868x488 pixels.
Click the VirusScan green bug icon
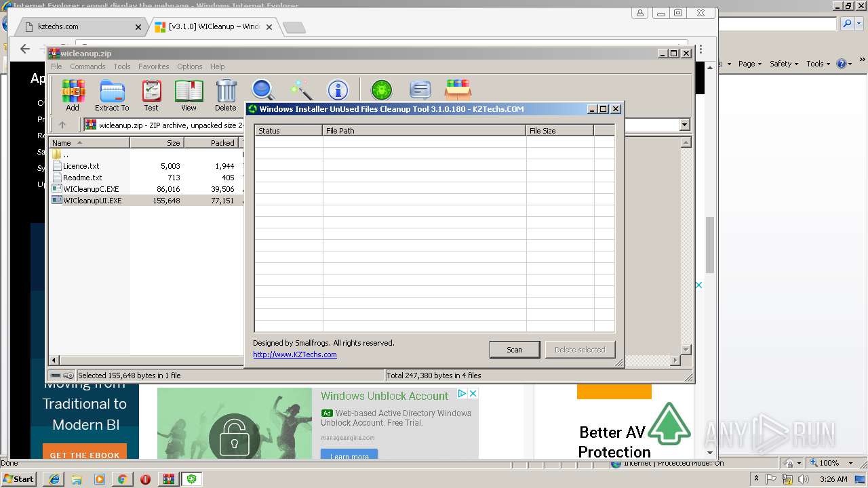382,90
